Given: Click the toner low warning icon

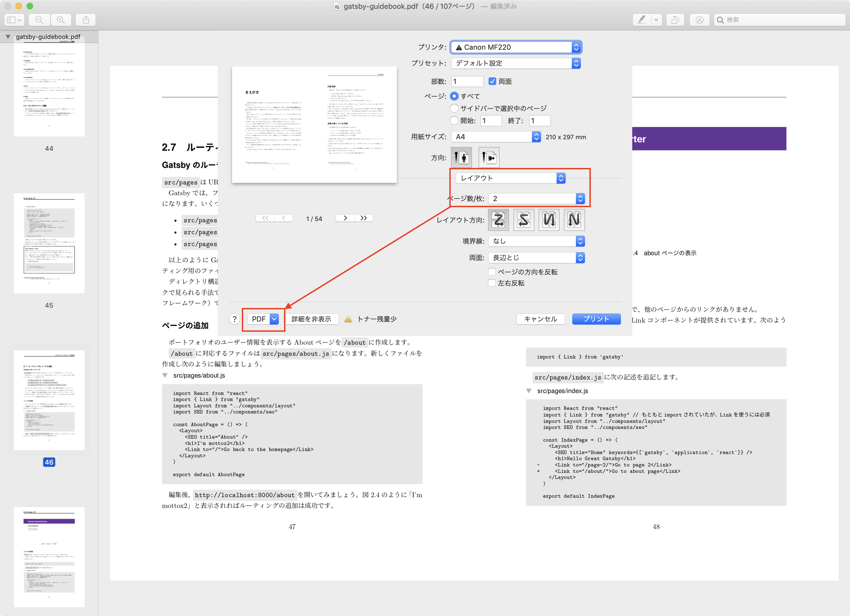Looking at the screenshot, I should [x=348, y=319].
